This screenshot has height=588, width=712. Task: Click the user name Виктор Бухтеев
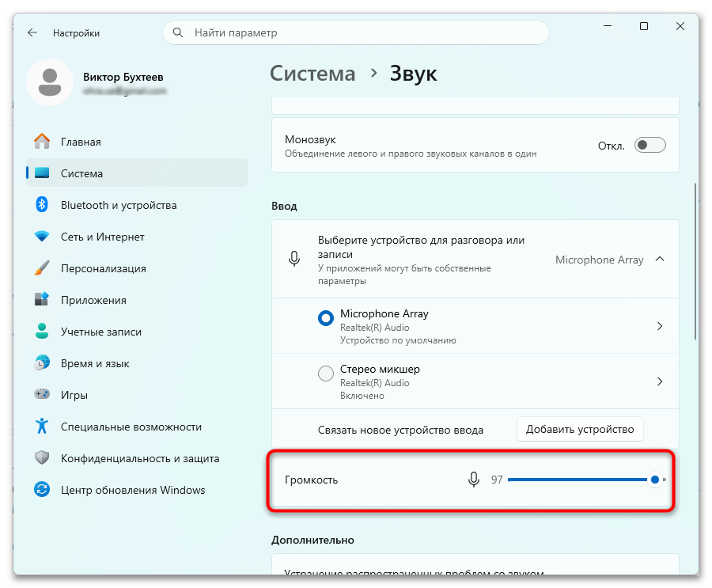(x=123, y=77)
